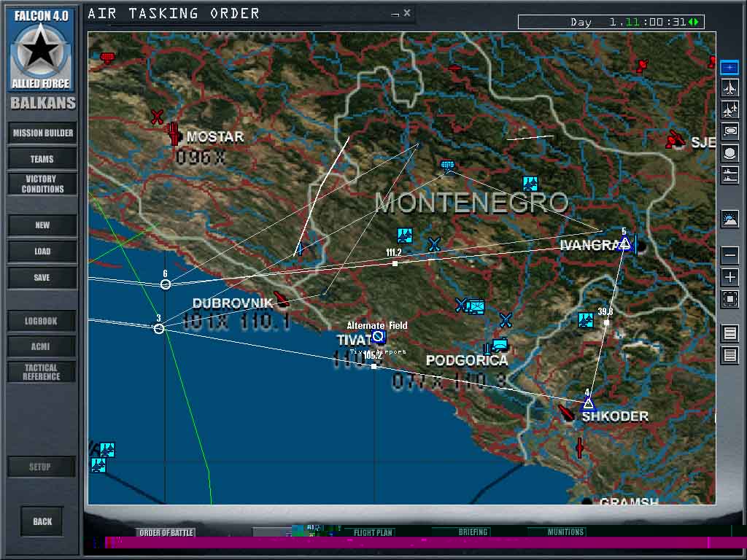Viewport: 747px width, 560px height.
Task: Select the Tivat Alternate Field circle marker
Action: pos(379,337)
